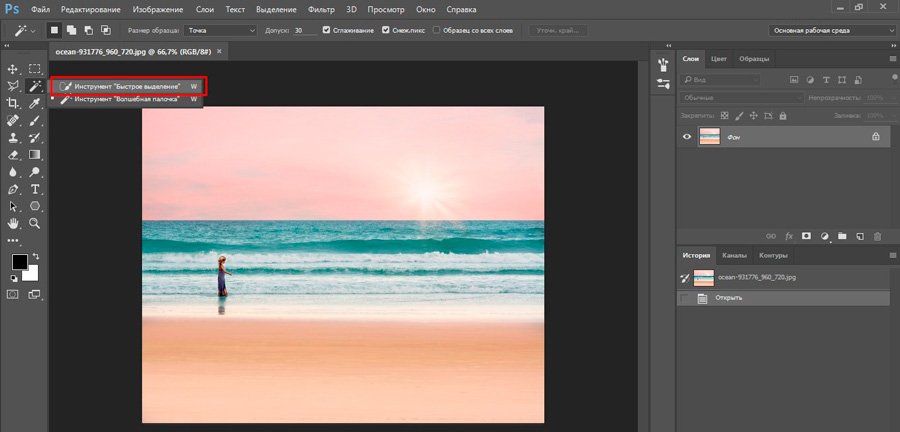Create a new layer
Screen dimensions: 900x432
click(x=860, y=236)
